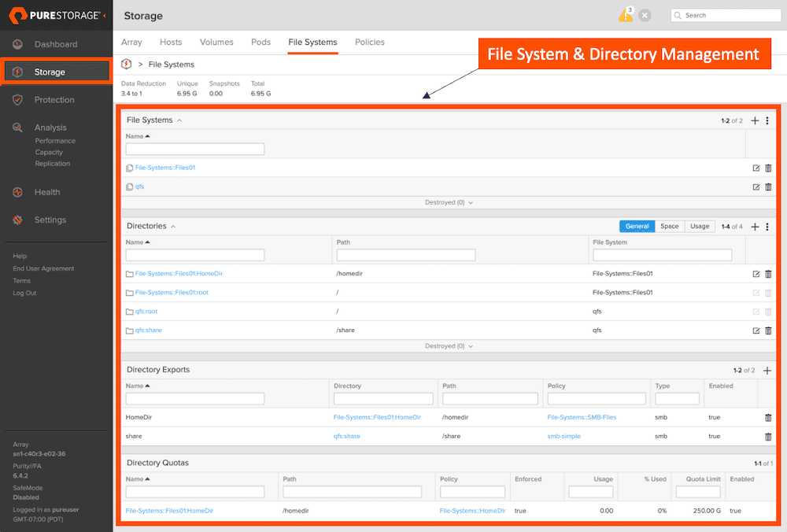Open the File-Systems::Files01 file system link
Viewport: 787px width, 532px height.
click(165, 168)
